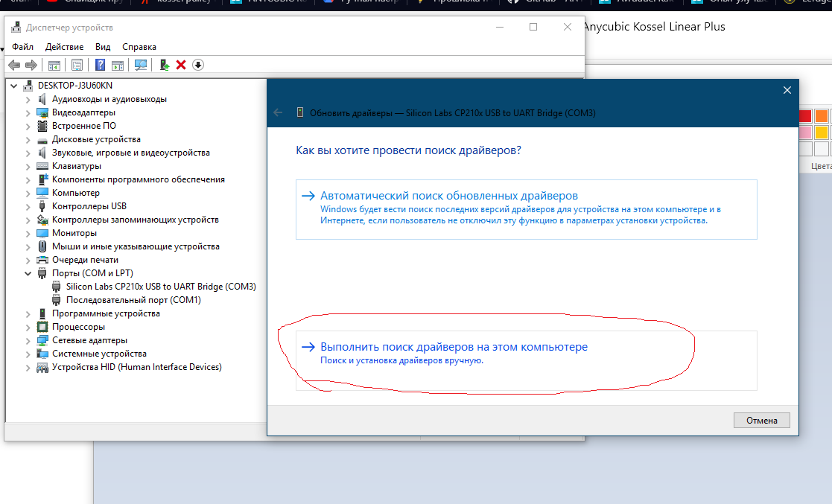Click the Device Manager title bar icon
Image resolution: width=832 pixels, height=504 pixels.
pos(16,27)
